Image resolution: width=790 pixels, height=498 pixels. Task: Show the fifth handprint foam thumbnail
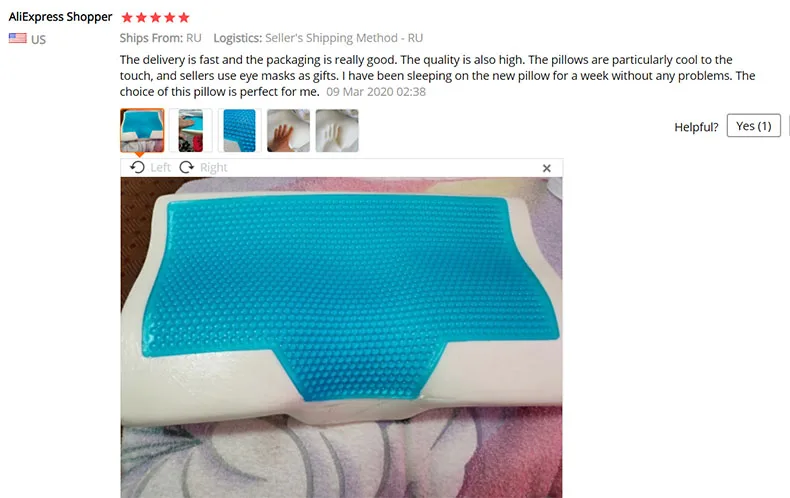pyautogui.click(x=337, y=131)
